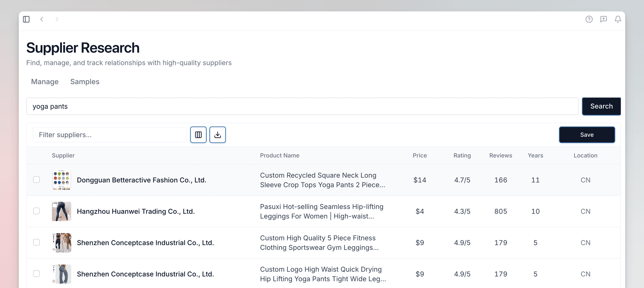This screenshot has height=288, width=644.
Task: Select Hangzhou Huanwei Trading Co., Ltd. name
Action: [136, 211]
